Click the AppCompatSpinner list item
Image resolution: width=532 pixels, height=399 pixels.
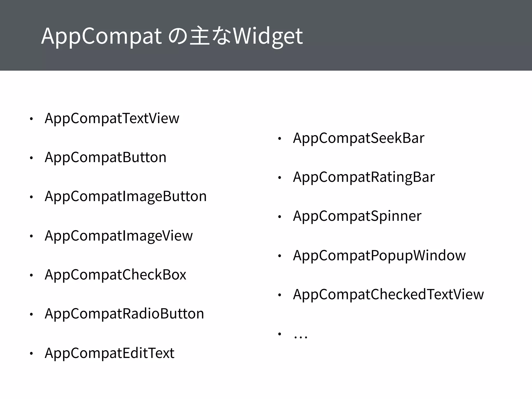(357, 216)
